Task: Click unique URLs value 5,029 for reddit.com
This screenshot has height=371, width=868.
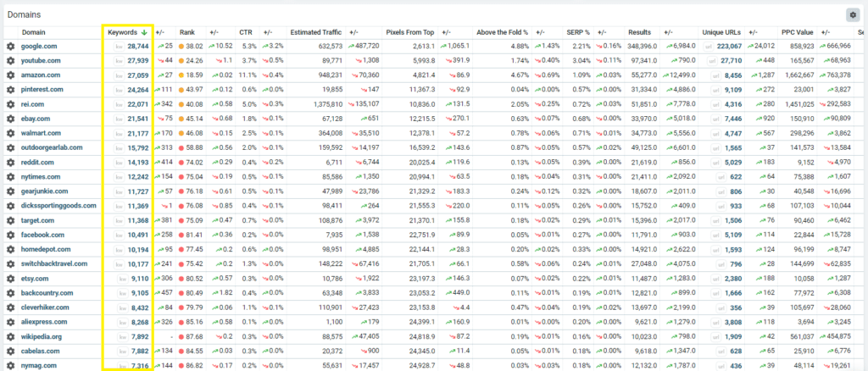Action: (x=734, y=163)
